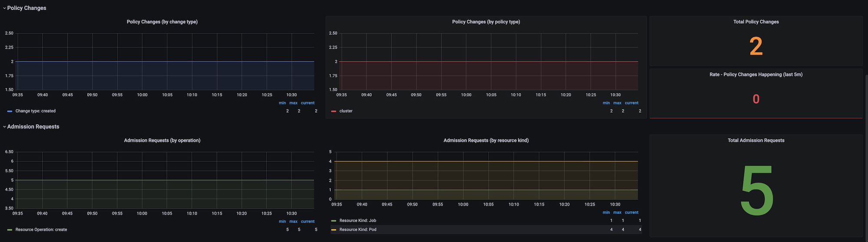This screenshot has height=242, width=868.
Task: Toggle the 'Change type: created' legend series
Action: [36, 111]
